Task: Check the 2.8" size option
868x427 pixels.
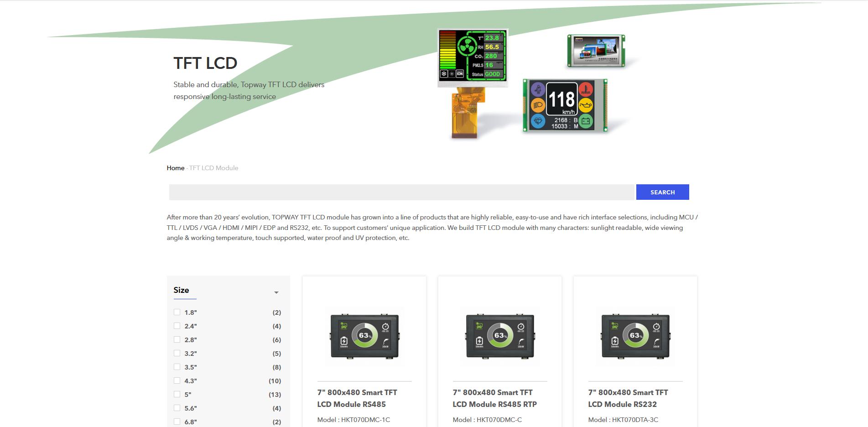Action: point(177,339)
